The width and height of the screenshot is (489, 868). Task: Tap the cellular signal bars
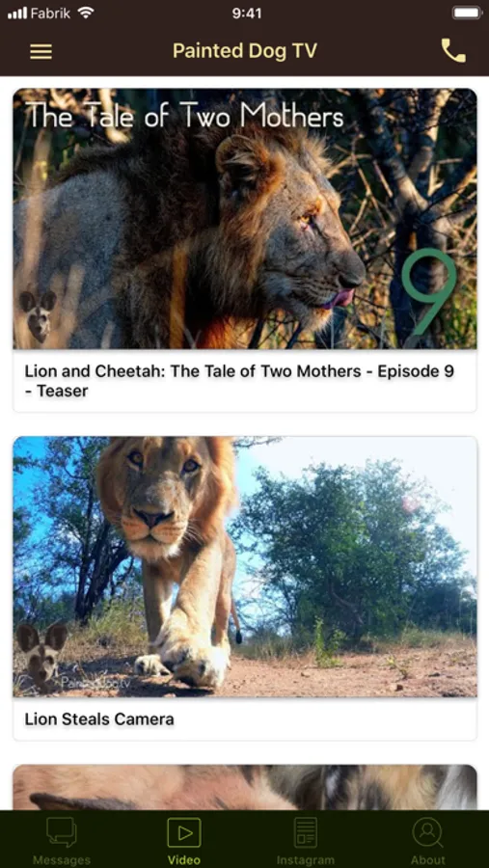coord(17,13)
